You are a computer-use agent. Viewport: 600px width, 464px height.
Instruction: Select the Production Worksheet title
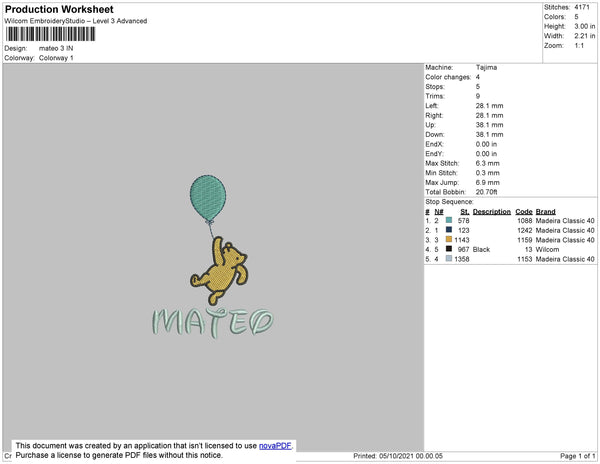59,10
